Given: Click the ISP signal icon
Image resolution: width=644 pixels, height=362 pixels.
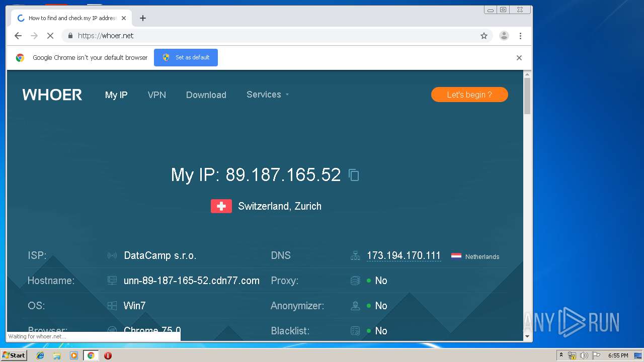Looking at the screenshot, I should [x=112, y=256].
